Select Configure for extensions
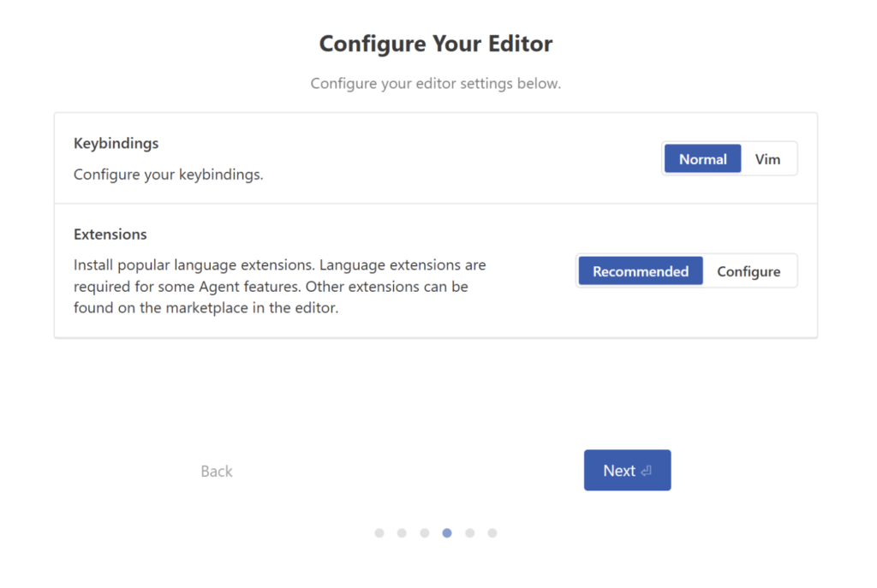This screenshot has width=877, height=588. click(749, 271)
